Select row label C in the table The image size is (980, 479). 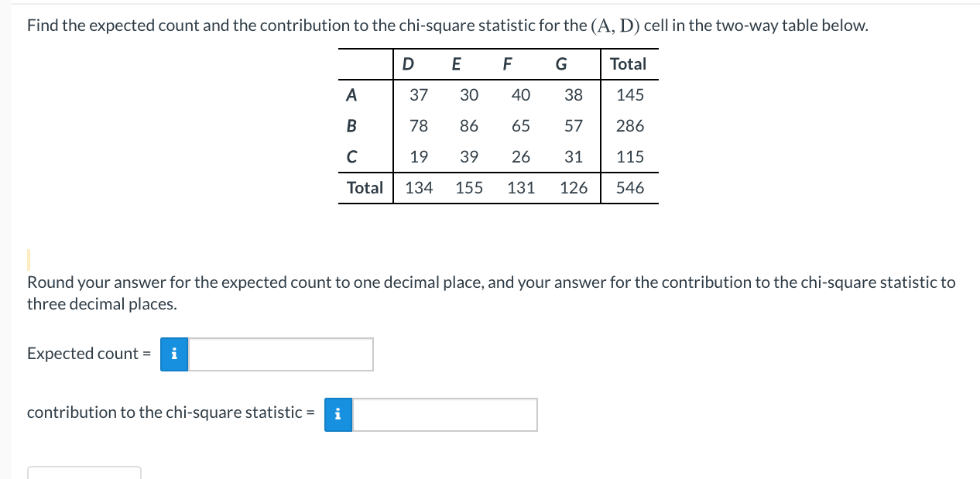pos(351,156)
